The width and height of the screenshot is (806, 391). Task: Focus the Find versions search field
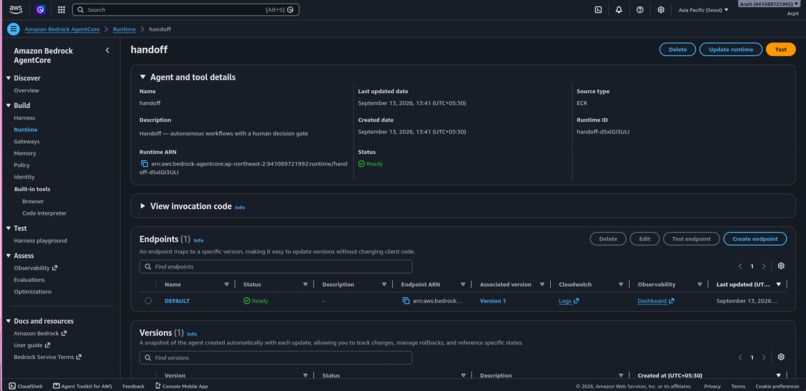point(276,358)
